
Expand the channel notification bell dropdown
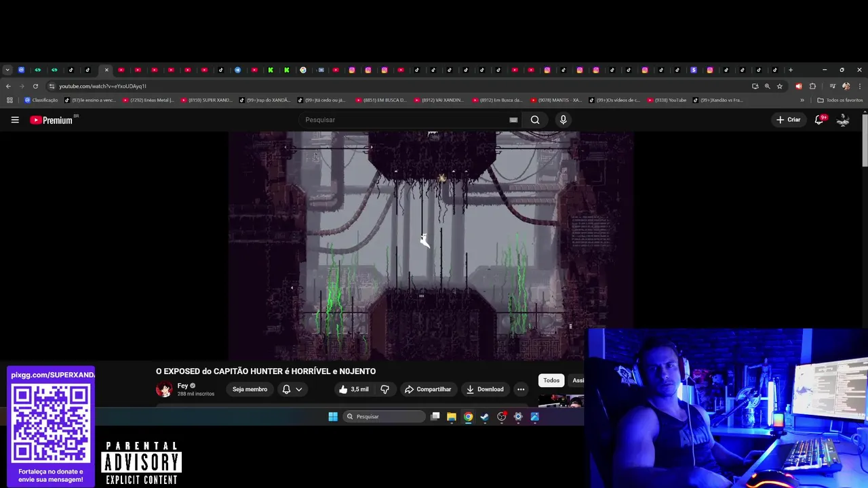tap(292, 389)
